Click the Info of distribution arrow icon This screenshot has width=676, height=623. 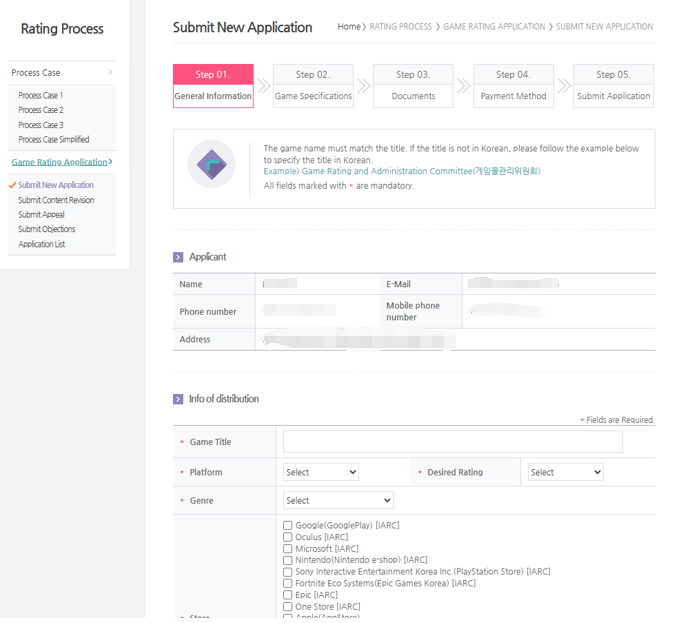tap(178, 399)
